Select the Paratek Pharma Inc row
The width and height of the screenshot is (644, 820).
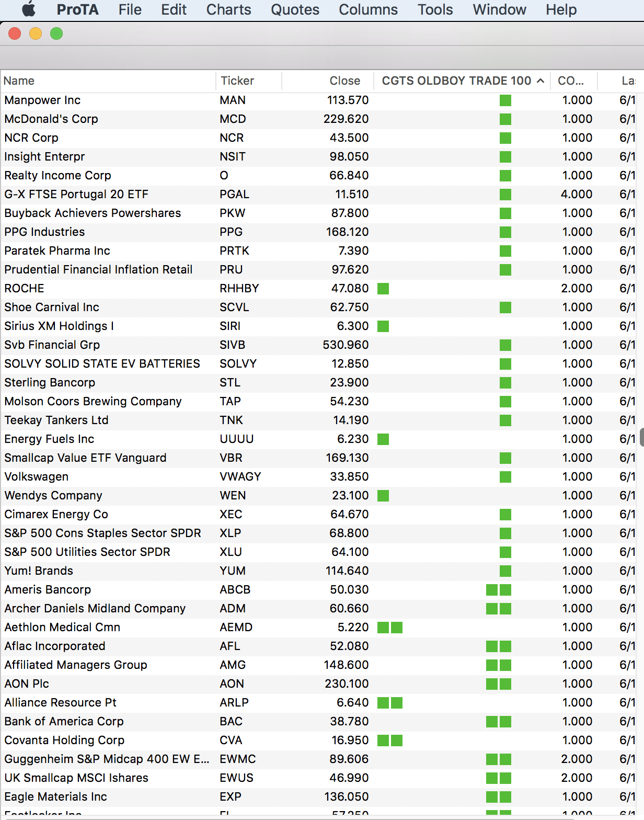(318, 251)
